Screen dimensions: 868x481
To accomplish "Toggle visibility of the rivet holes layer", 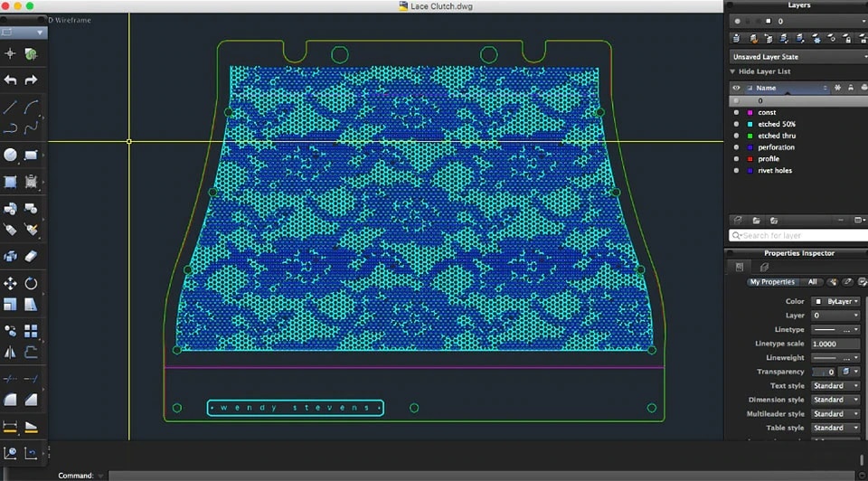I will click(x=736, y=171).
